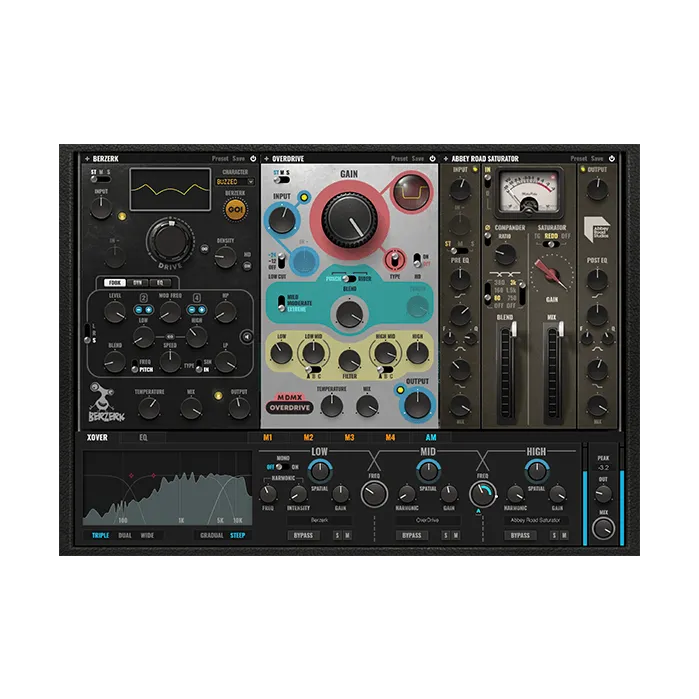Open Overdrive Preset menu

click(x=399, y=158)
